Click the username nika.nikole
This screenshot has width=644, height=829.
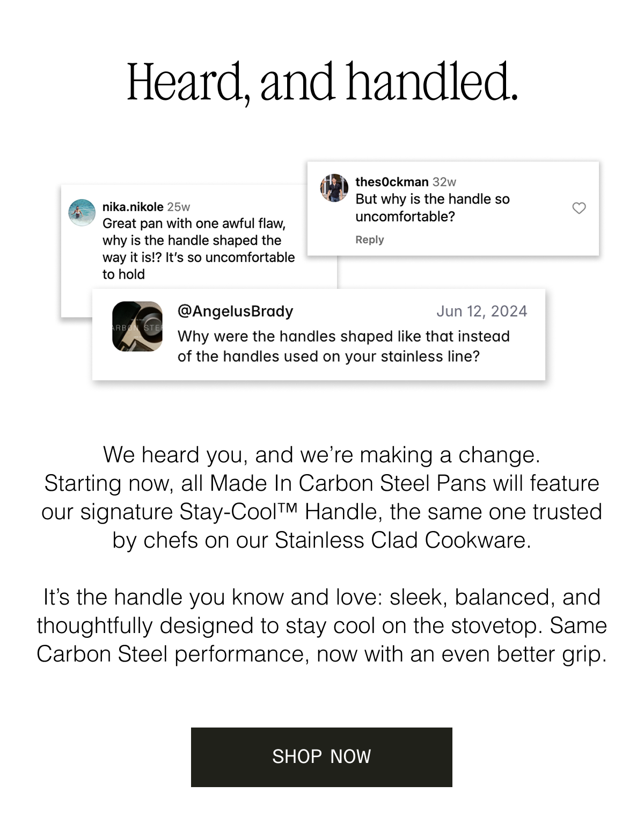[132, 207]
